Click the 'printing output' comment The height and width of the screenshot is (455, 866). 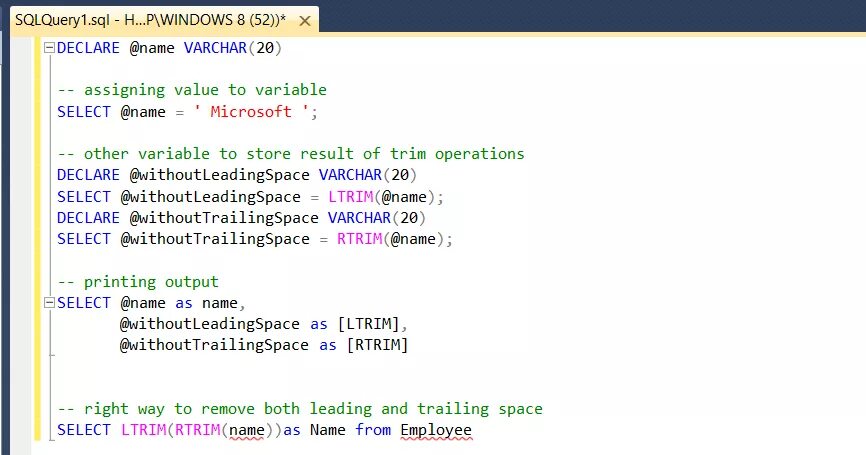coord(138,282)
